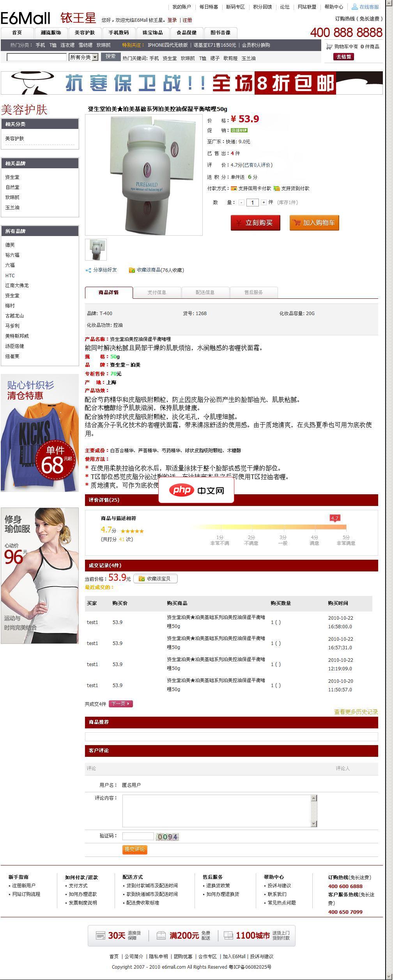Click the shopping cart icon in the header

(x=329, y=47)
